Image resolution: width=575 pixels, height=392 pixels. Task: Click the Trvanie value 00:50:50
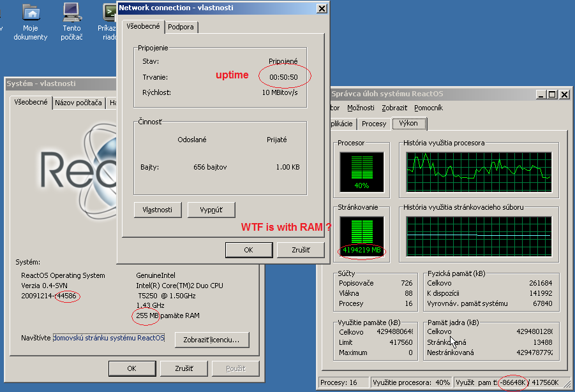click(x=283, y=77)
